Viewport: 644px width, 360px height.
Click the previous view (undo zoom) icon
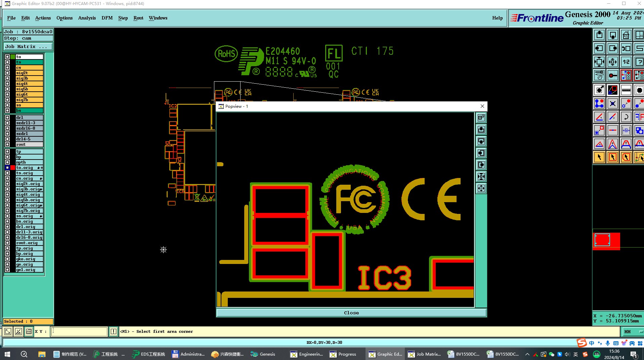click(x=626, y=48)
